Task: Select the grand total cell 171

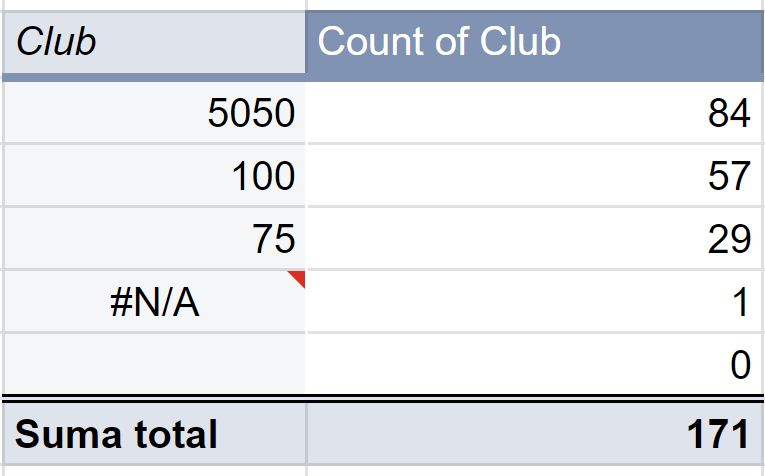Action: (x=535, y=434)
